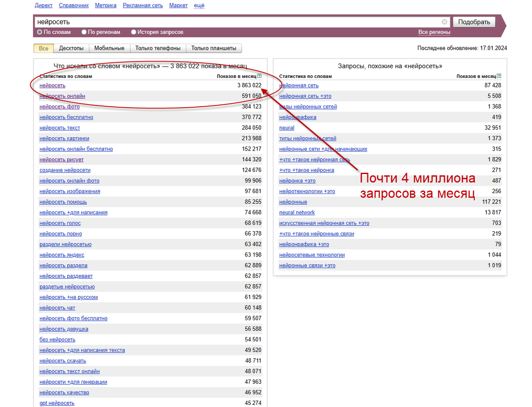Select the 'По словам' radio button
This screenshot has width=532, height=407.
[39, 32]
